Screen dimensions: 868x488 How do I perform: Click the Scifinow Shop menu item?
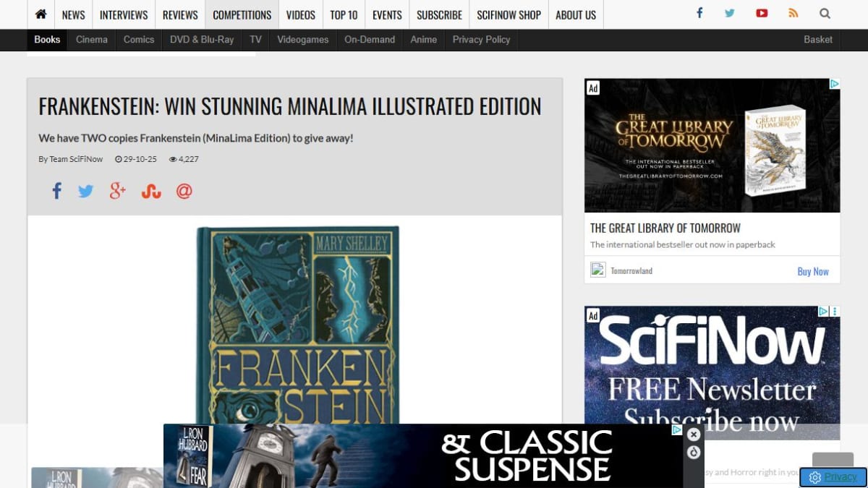(509, 14)
